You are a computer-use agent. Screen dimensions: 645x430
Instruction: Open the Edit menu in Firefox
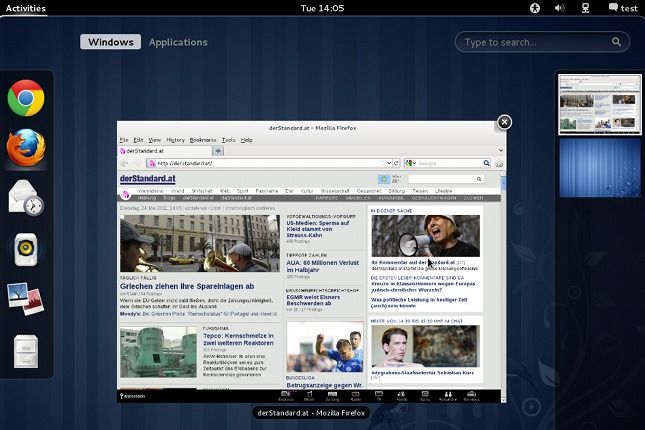(x=138, y=140)
